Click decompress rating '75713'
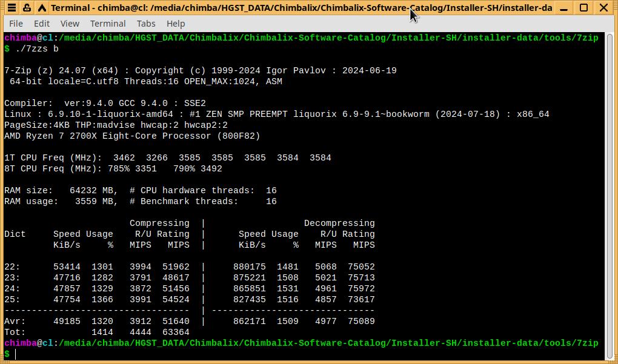This screenshot has width=618, height=364. tap(362, 278)
